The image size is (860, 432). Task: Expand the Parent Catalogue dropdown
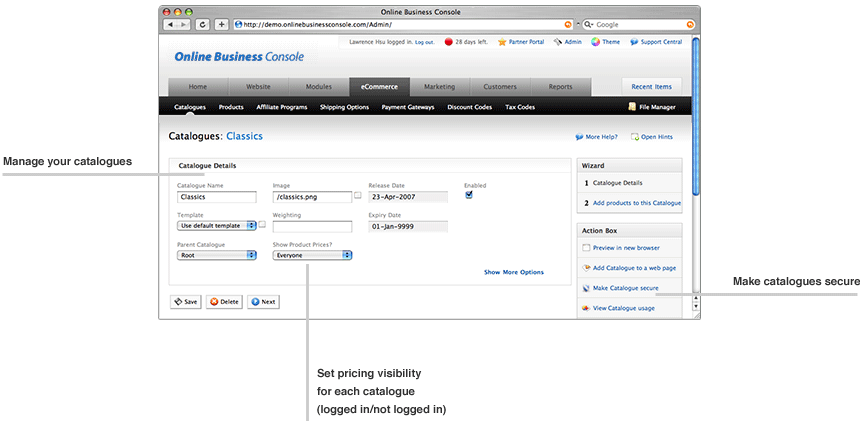[x=217, y=255]
